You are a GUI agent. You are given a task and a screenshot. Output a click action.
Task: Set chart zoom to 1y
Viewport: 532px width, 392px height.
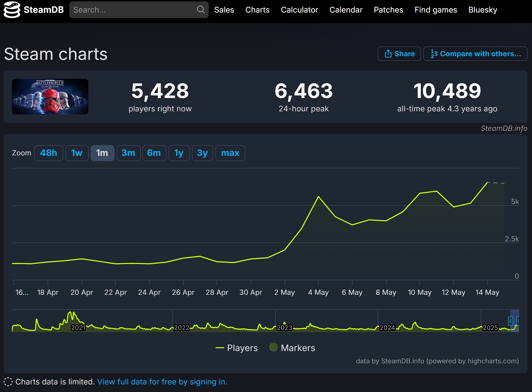(x=179, y=153)
